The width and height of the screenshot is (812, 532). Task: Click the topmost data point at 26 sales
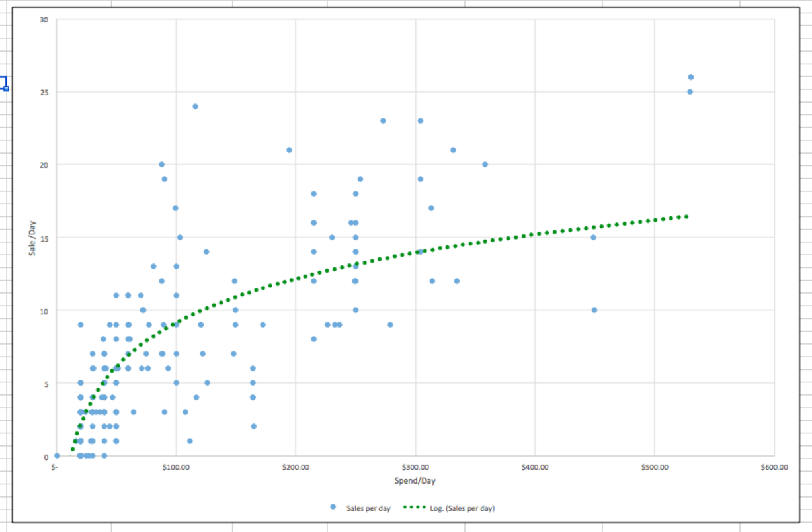690,77
